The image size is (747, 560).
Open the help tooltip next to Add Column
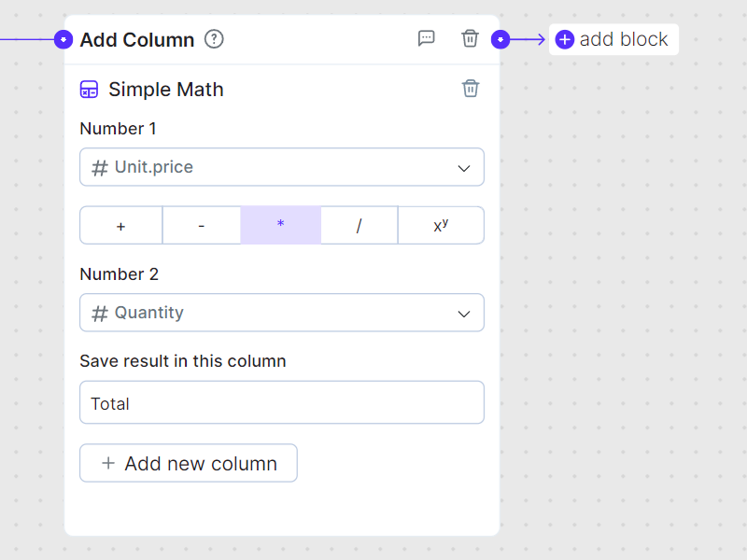coord(214,39)
